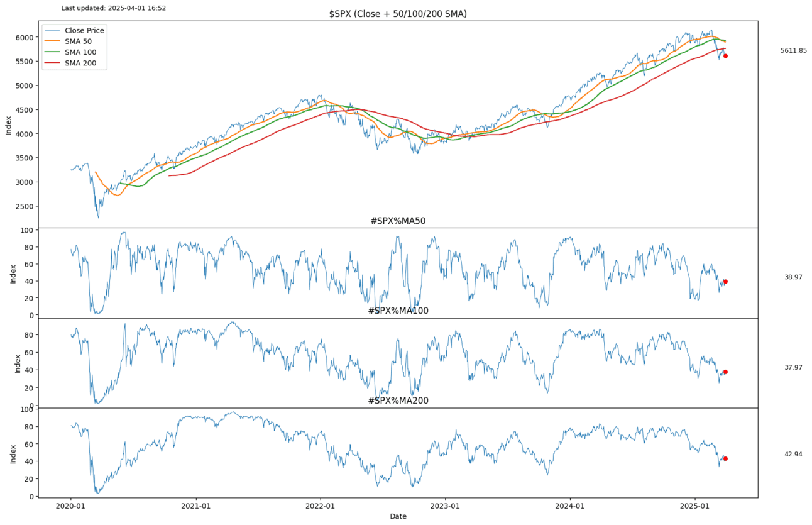Click the 37.97 value label

point(793,368)
